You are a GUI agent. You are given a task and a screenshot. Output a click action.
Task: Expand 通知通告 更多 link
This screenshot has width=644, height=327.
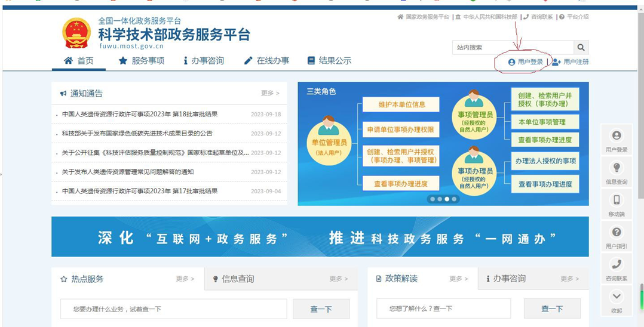tap(270, 93)
